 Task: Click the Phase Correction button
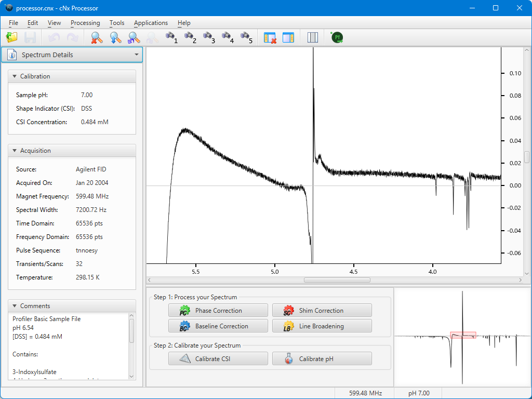(x=218, y=311)
